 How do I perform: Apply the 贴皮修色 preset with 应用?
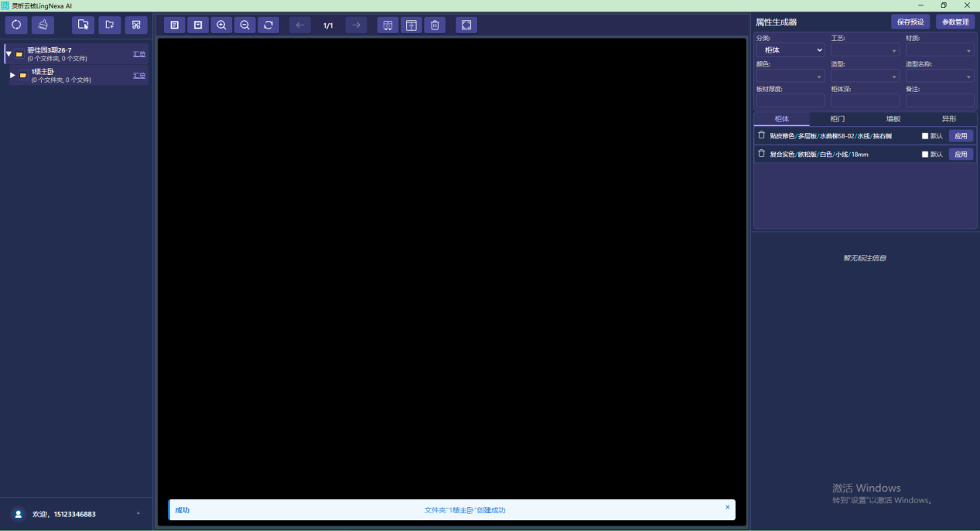961,135
